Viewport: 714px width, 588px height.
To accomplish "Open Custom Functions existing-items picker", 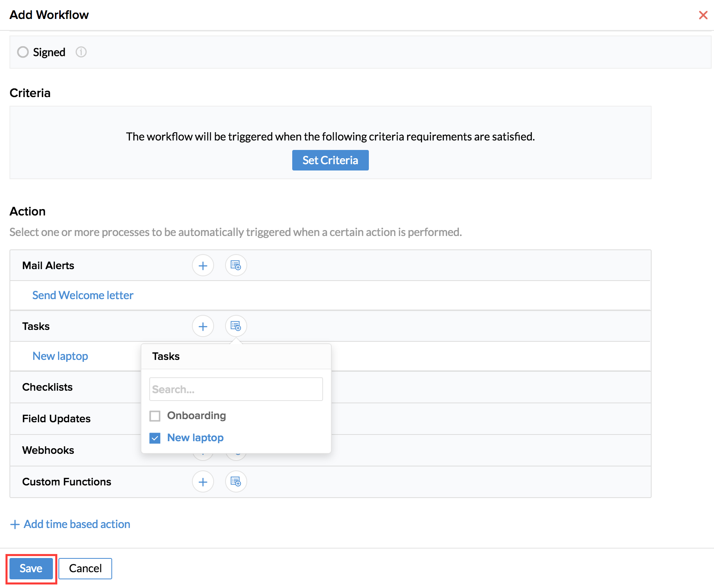I will [x=236, y=482].
